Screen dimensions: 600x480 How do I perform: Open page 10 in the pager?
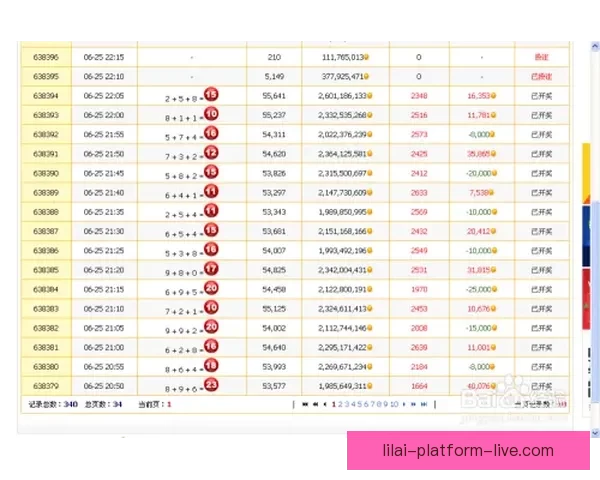click(394, 404)
